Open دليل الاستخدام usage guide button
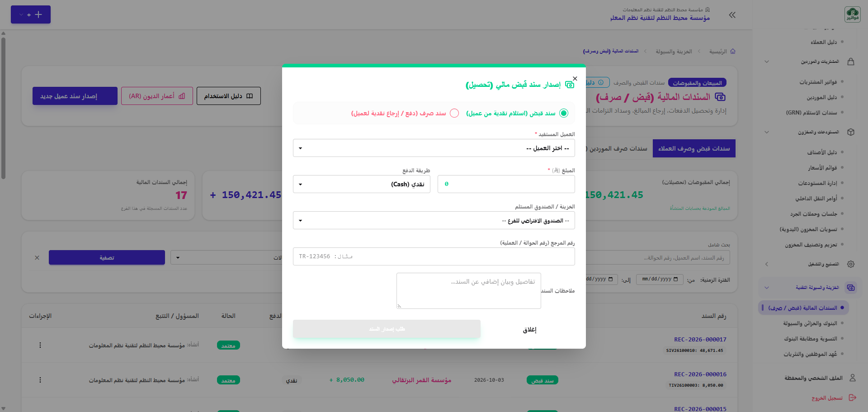Viewport: 868px width, 412px height. 228,96
